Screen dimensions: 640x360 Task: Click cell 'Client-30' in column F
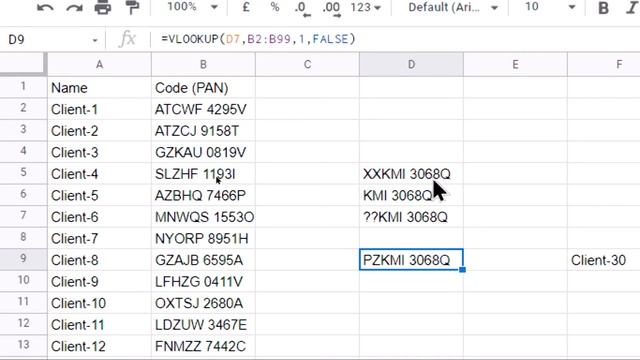[604, 260]
